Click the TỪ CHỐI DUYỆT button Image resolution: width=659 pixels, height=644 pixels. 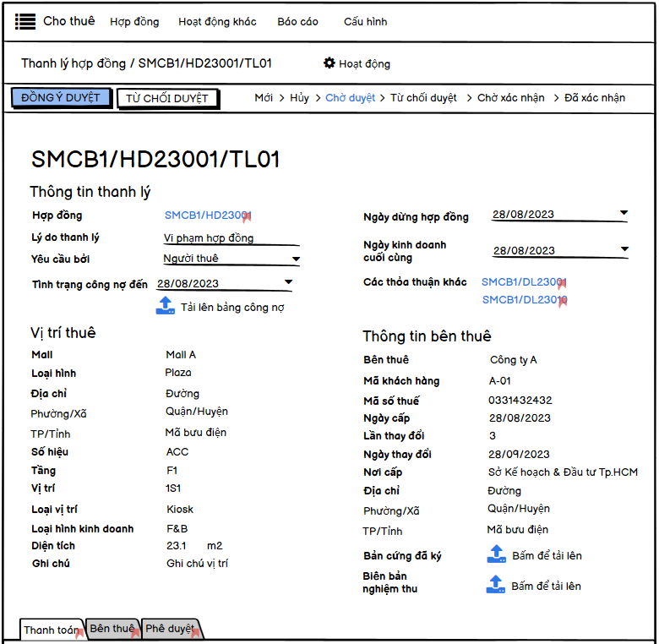[x=167, y=98]
